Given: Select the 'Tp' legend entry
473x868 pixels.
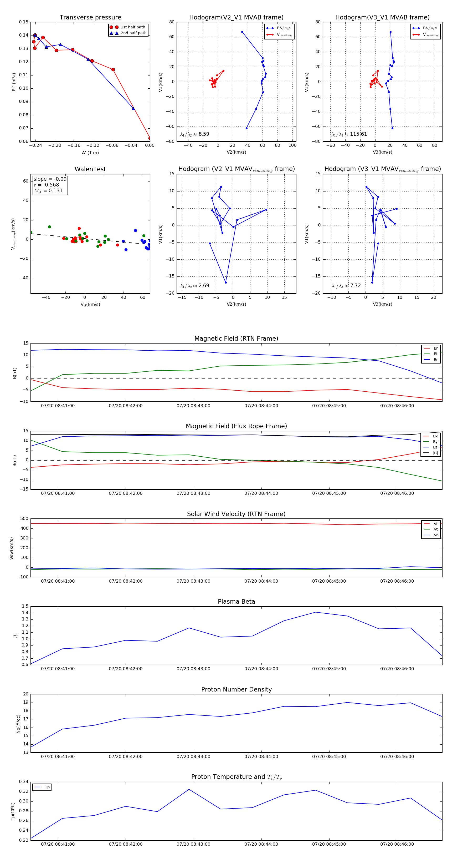Looking at the screenshot, I should (x=42, y=787).
